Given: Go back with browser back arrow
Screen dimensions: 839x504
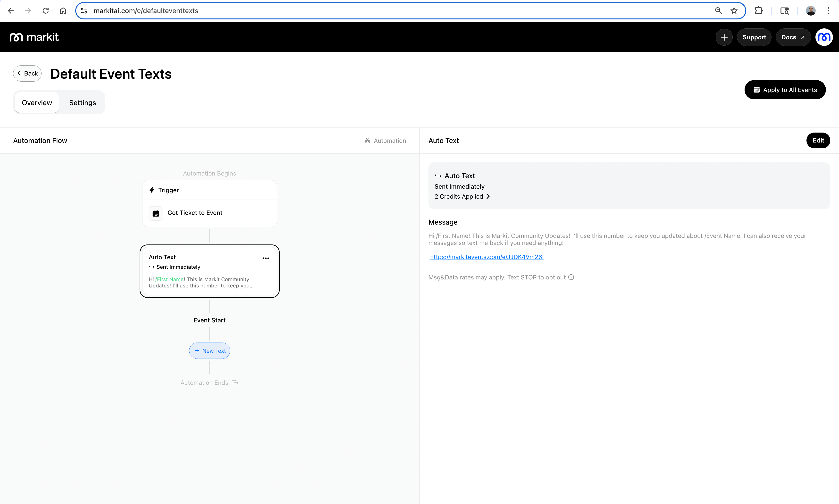Looking at the screenshot, I should [x=11, y=11].
